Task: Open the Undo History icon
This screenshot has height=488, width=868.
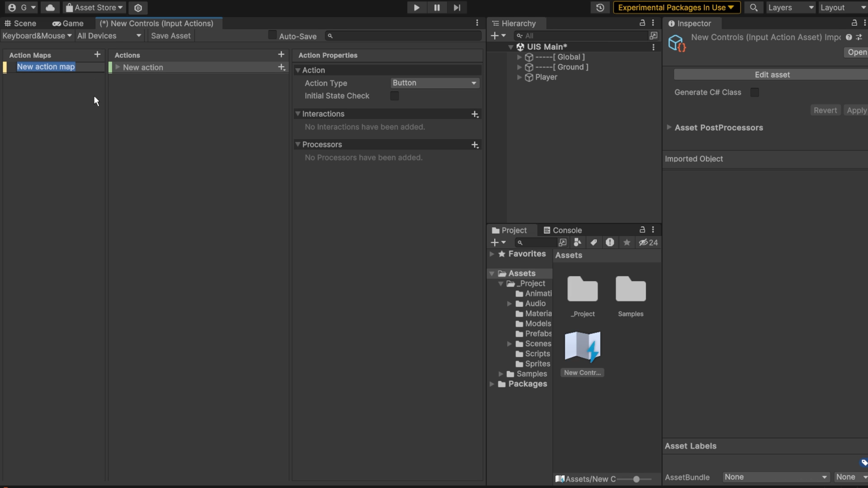Action: click(600, 8)
